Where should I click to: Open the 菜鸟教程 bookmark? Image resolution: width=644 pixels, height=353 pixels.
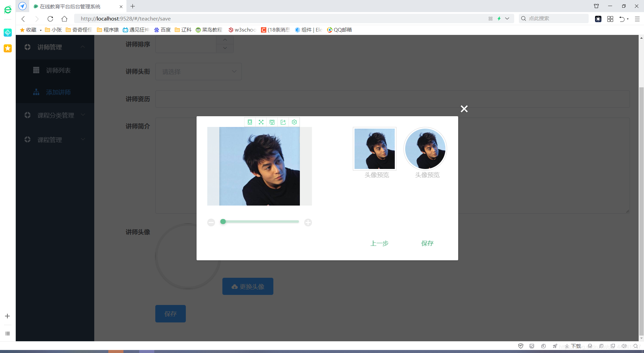point(209,30)
